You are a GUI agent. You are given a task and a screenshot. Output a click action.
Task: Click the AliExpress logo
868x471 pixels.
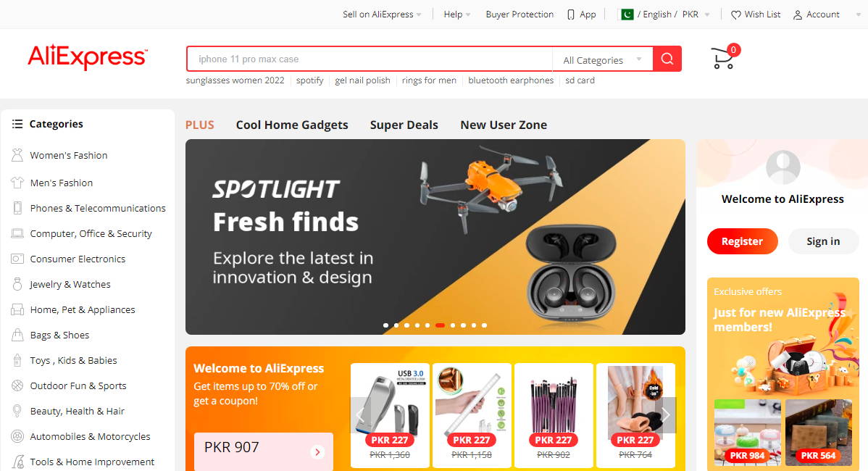pyautogui.click(x=88, y=57)
